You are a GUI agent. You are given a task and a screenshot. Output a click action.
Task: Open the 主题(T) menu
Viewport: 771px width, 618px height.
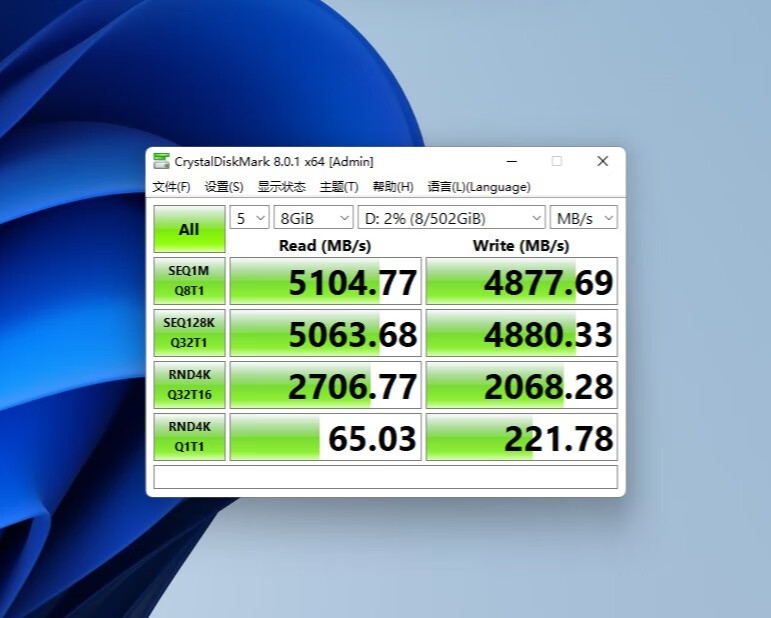point(339,187)
